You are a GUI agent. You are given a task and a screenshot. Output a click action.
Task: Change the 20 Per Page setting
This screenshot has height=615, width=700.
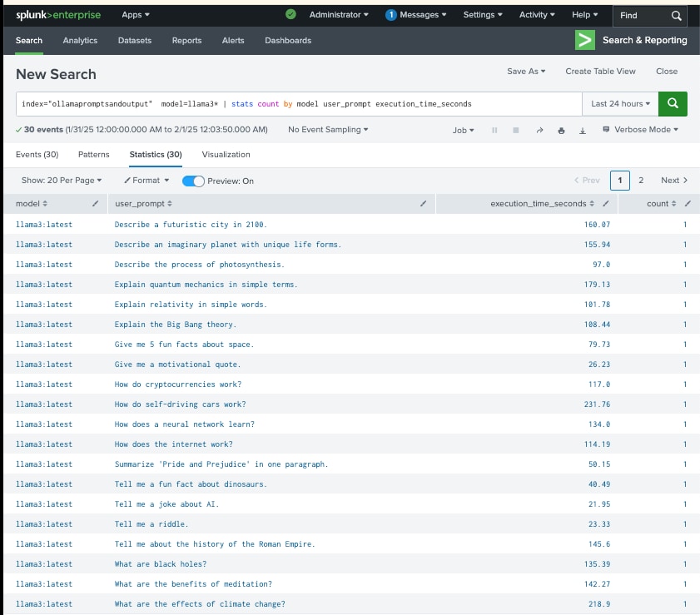click(62, 181)
